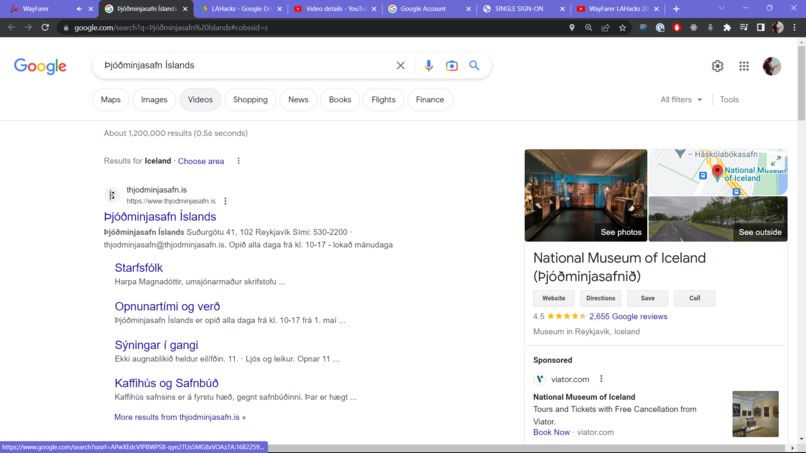
Task: Open the Google apps grid
Action: click(744, 66)
